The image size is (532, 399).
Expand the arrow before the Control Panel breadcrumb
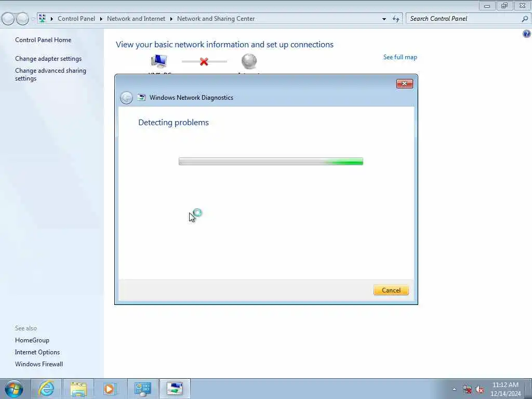52,19
